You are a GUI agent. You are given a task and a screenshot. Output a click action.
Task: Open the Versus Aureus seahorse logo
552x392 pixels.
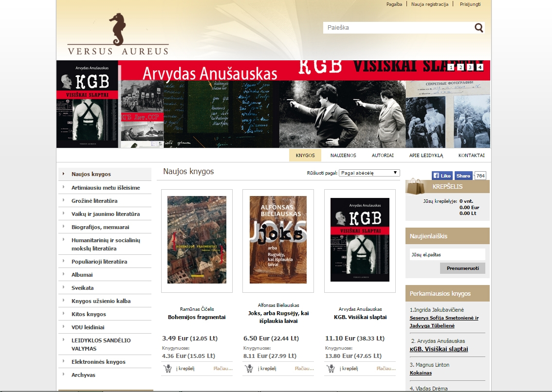[118, 34]
